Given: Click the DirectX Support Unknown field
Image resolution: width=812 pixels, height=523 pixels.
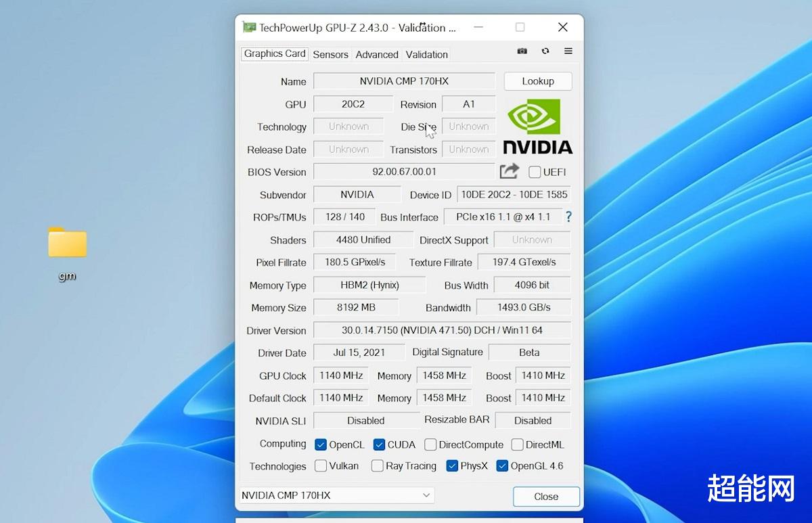Looking at the screenshot, I should [532, 240].
